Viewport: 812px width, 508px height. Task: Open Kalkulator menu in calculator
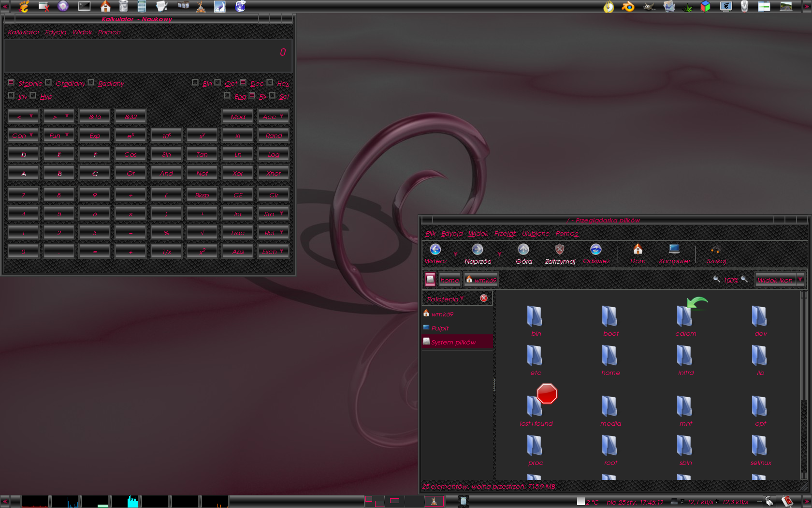pyautogui.click(x=23, y=32)
